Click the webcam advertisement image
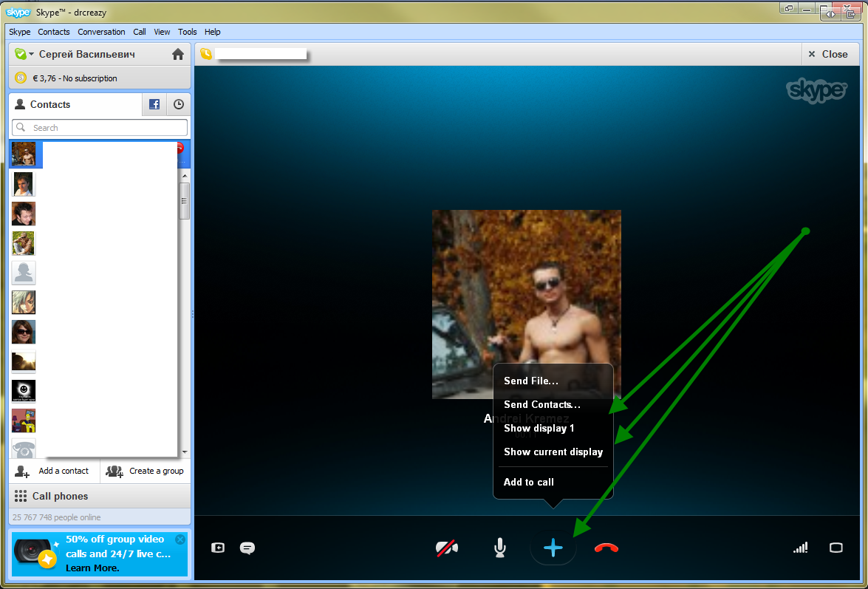The height and width of the screenshot is (589, 868). (36, 554)
